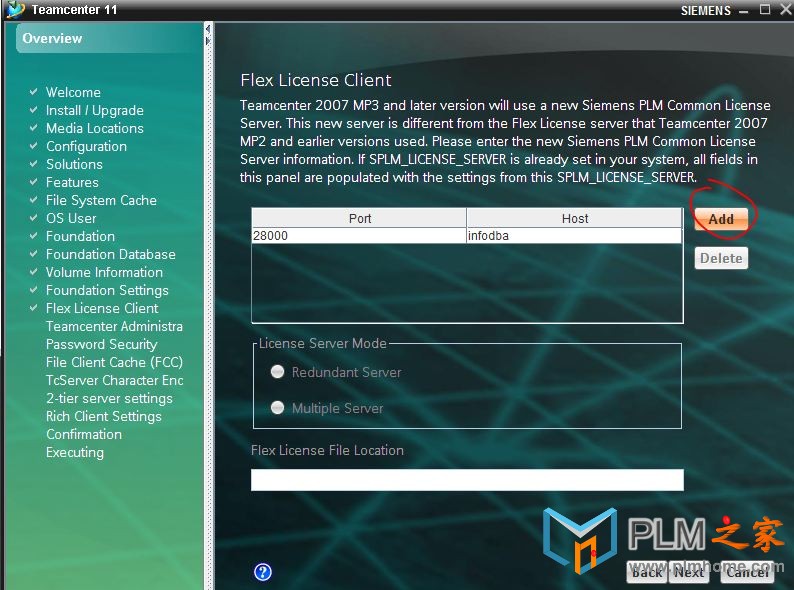Click the Host column header

(x=574, y=218)
